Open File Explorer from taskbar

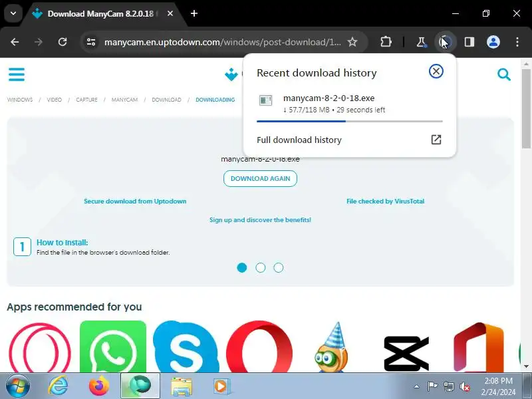coord(182,386)
